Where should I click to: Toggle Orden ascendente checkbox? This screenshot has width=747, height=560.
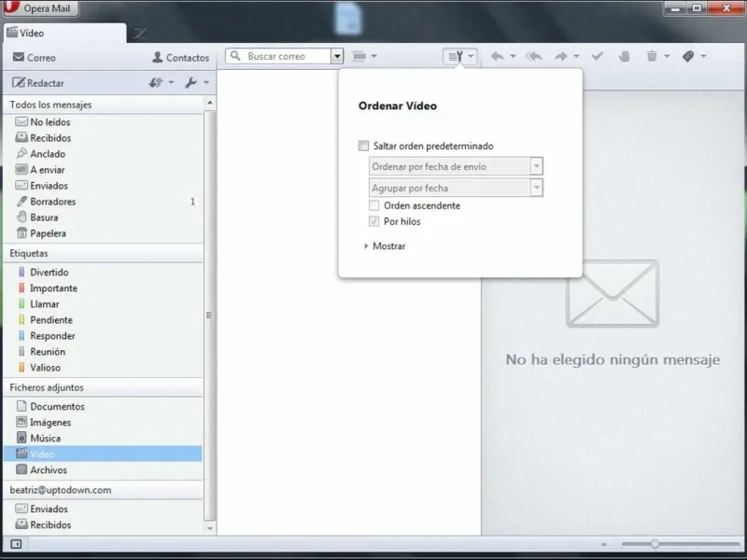(374, 205)
